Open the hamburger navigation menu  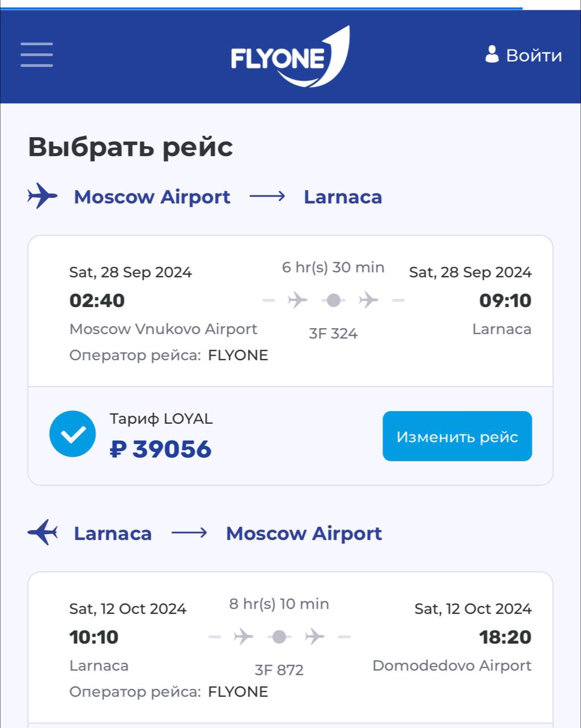pyautogui.click(x=37, y=55)
